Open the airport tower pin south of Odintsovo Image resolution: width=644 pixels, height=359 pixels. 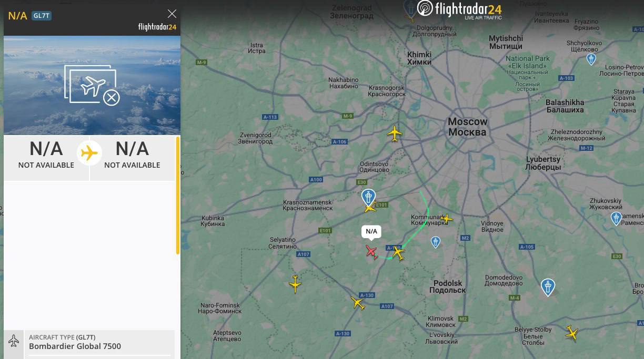point(368,197)
